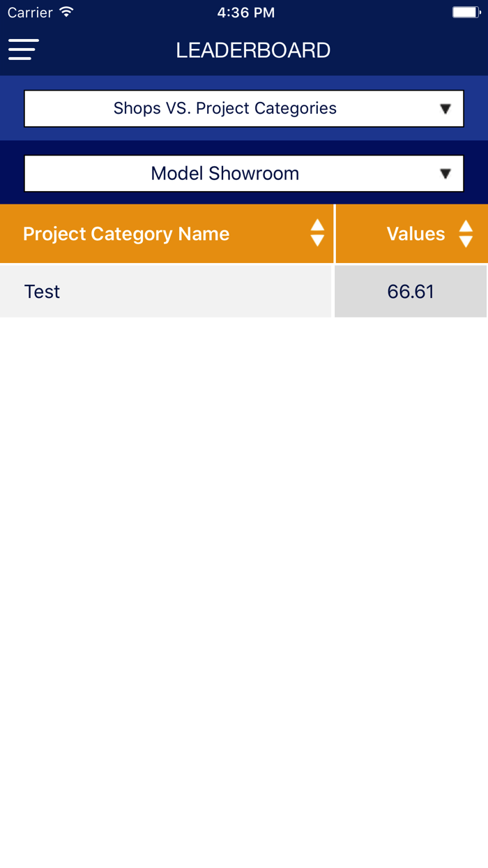
Task: Click the arrow on Shops VS. Project Categories selector
Action: (x=445, y=109)
